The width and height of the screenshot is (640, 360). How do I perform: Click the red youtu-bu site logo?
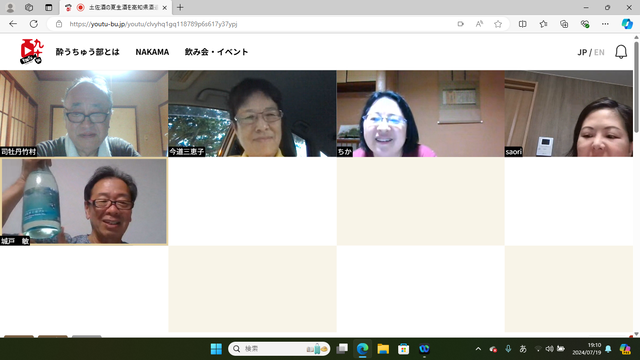[32, 51]
